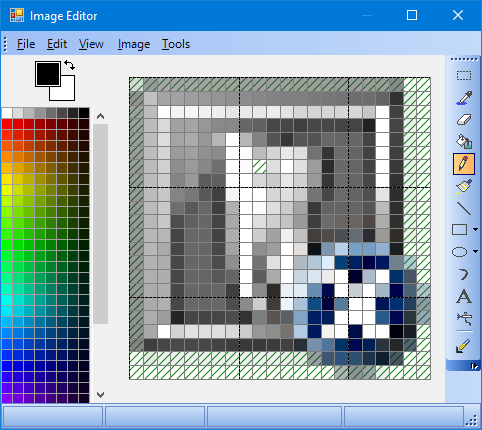Open toolbar overflow options at bottom
This screenshot has height=430, width=482.
(474, 366)
